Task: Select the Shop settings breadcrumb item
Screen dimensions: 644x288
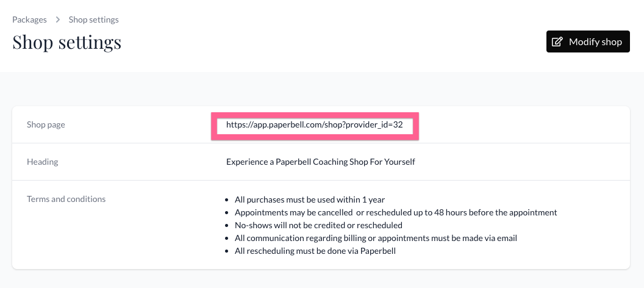Action: tap(93, 20)
